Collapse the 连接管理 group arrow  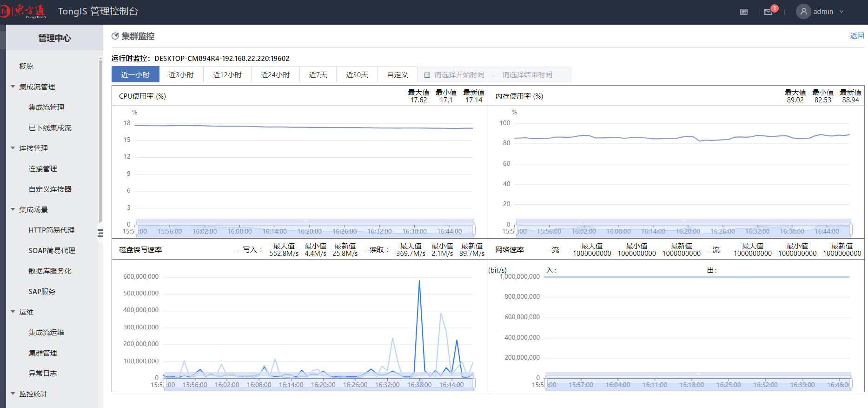point(13,148)
